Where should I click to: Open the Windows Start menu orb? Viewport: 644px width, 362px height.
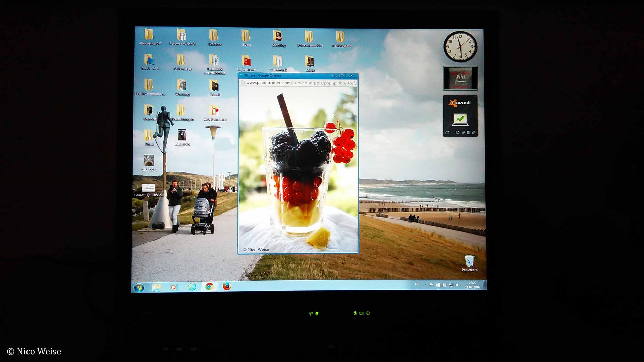[x=139, y=287]
